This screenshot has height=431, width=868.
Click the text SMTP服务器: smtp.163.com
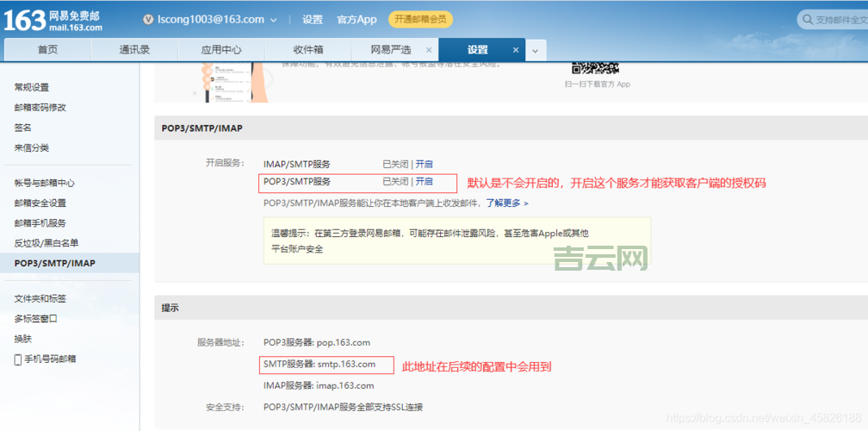319,364
